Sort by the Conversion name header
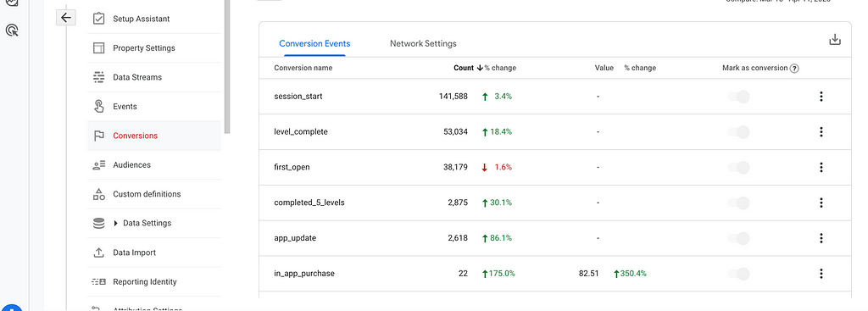Viewport: 868px width, 311px height. [303, 68]
